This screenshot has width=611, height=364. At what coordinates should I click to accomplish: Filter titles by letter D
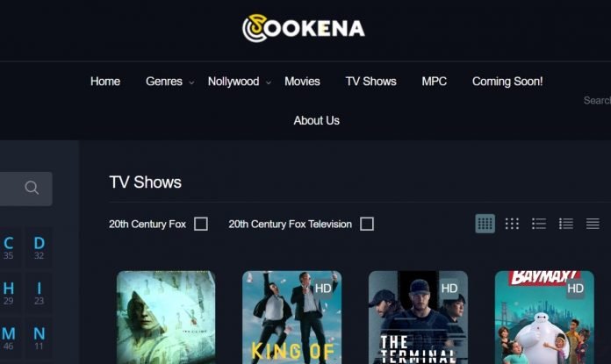39,247
